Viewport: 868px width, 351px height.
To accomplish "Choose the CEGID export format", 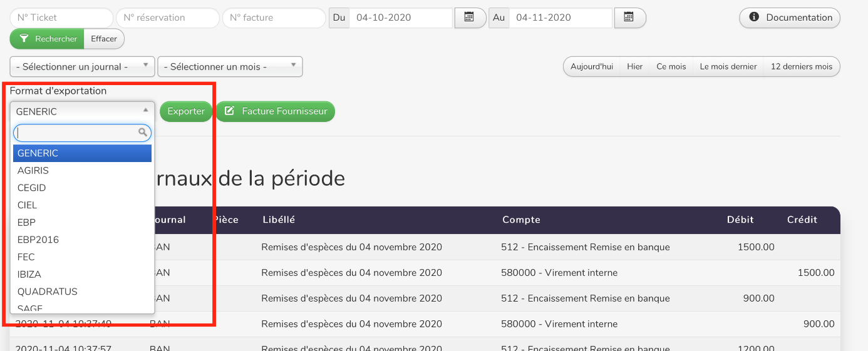I will 32,188.
